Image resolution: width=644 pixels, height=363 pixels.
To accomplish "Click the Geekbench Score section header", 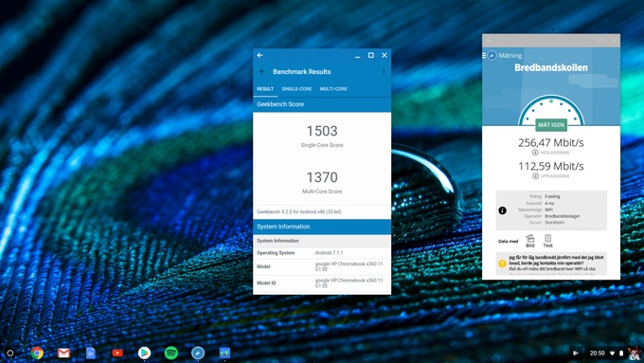I will point(322,104).
